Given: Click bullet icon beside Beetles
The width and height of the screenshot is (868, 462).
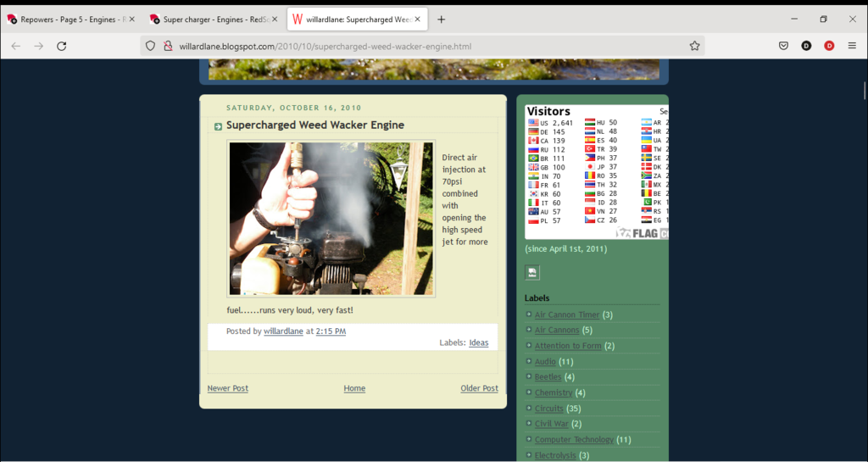Looking at the screenshot, I should click(x=529, y=376).
